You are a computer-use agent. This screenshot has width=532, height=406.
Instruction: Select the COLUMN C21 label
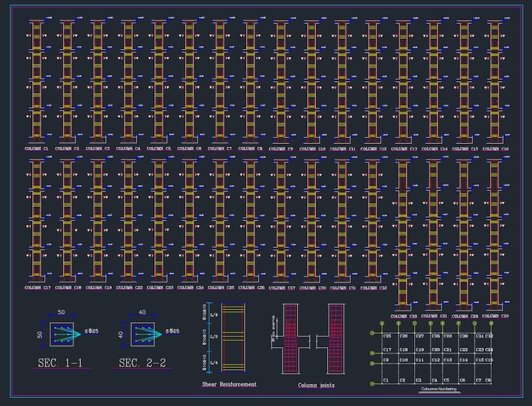[434, 316]
